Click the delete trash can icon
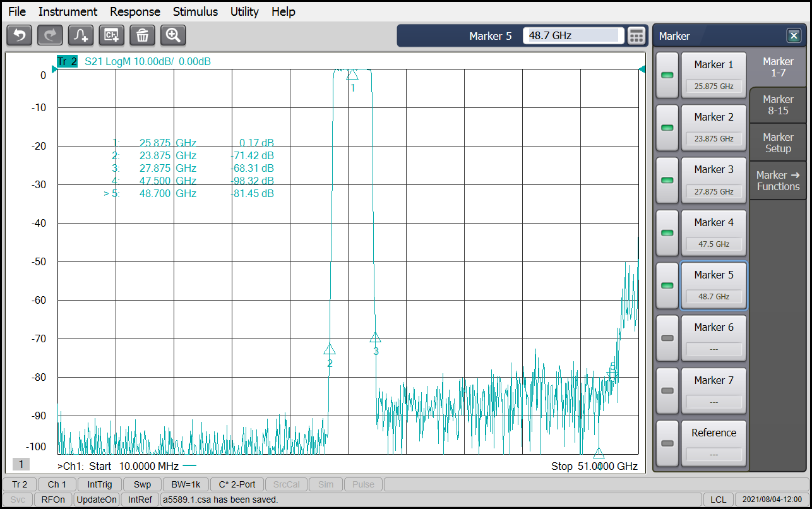Viewport: 812px width, 509px height. 142,35
